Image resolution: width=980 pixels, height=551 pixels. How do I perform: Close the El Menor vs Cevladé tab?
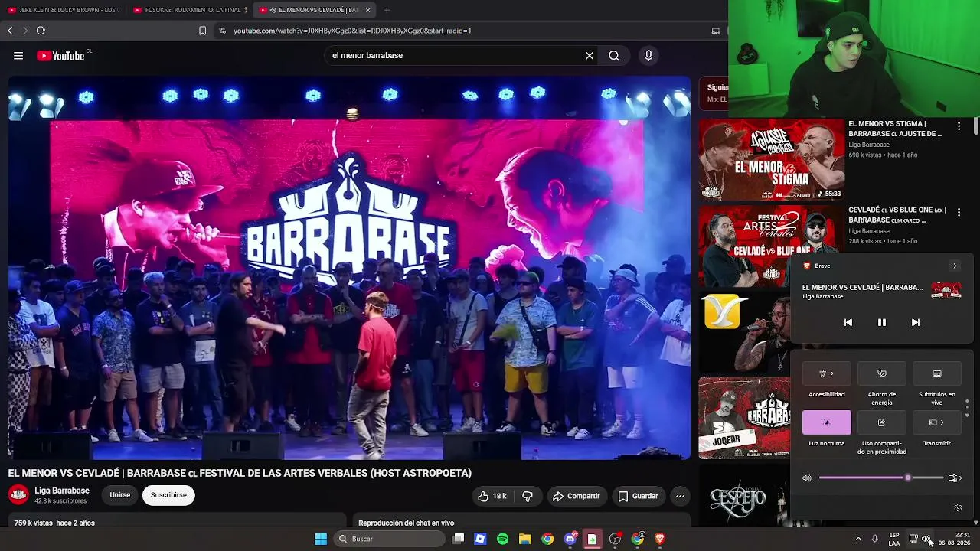coord(368,10)
